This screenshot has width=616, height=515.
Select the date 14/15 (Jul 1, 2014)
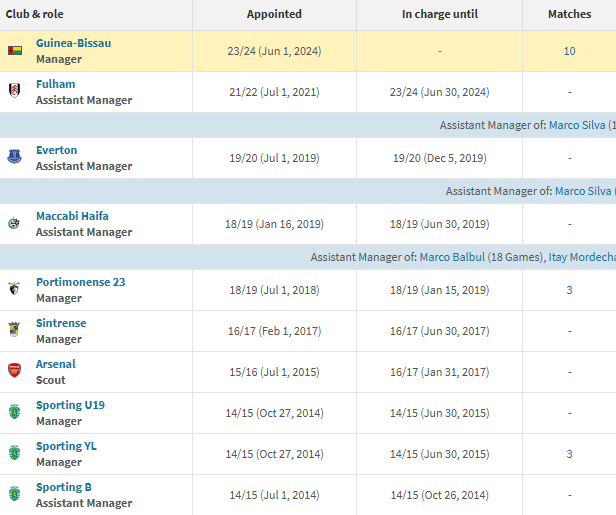point(274,495)
